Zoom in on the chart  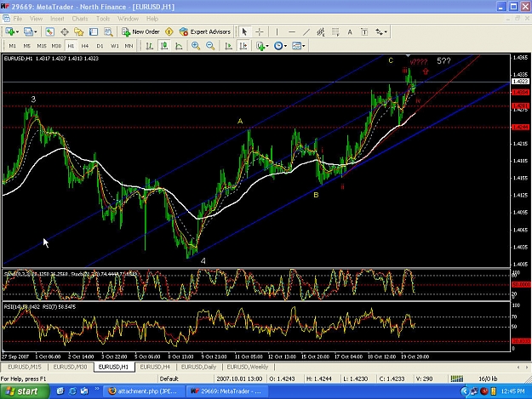coord(196,46)
